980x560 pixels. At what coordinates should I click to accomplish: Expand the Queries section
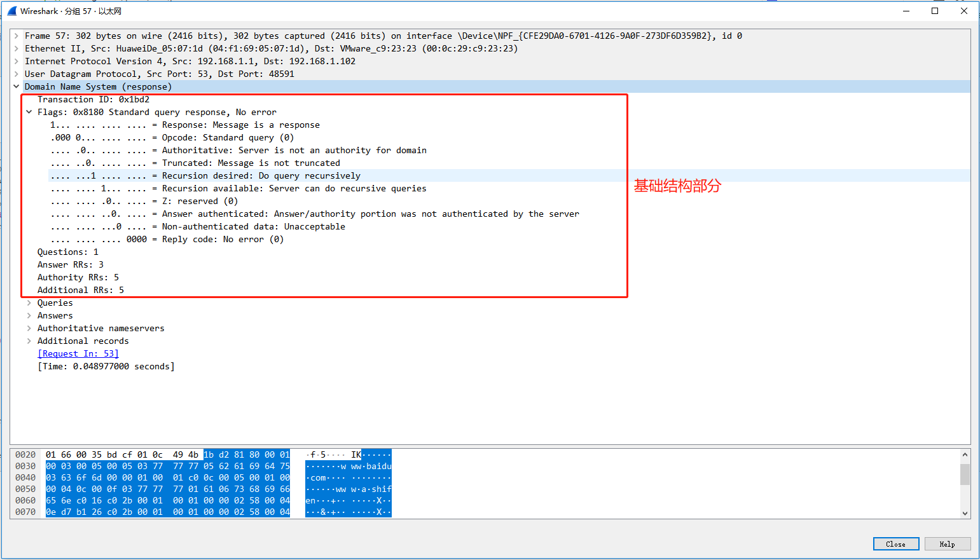tap(29, 303)
